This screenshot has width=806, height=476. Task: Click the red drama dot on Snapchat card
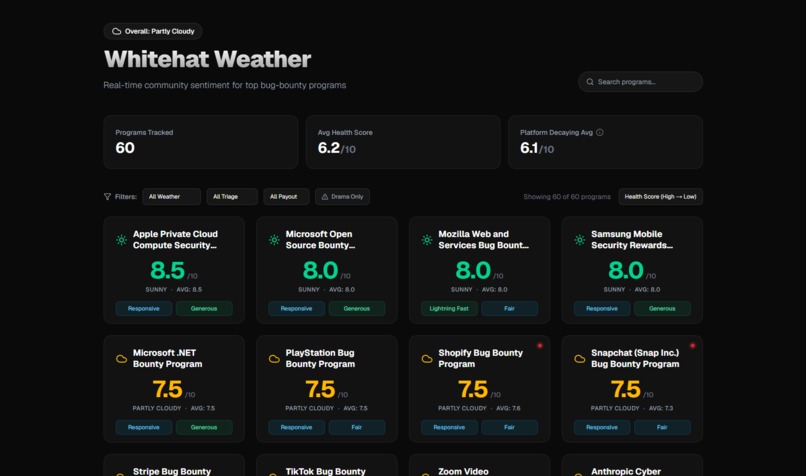click(x=692, y=345)
